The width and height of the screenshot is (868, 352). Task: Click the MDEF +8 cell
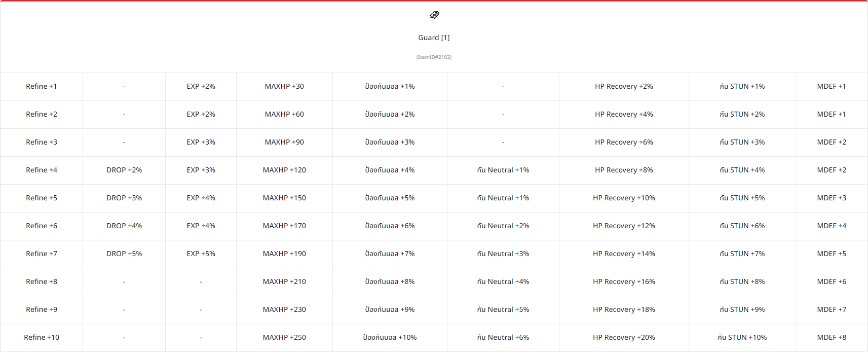coord(832,337)
